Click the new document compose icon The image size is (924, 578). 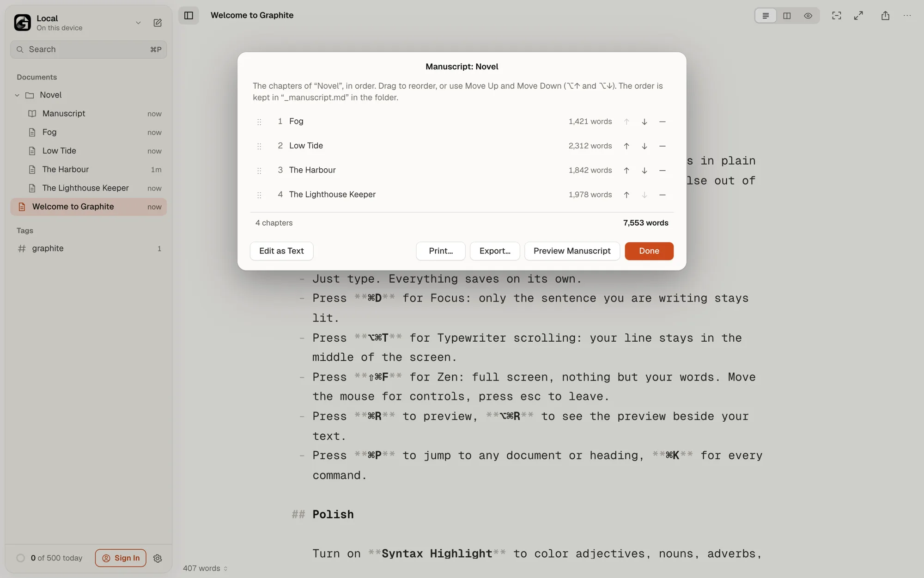158,23
